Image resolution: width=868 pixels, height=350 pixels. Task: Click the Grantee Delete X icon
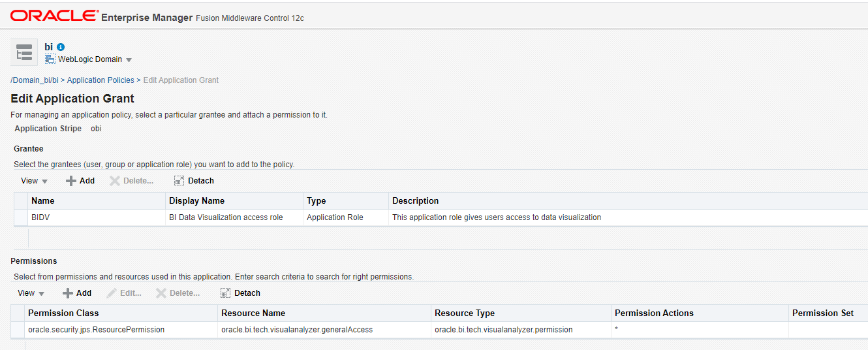pos(115,181)
